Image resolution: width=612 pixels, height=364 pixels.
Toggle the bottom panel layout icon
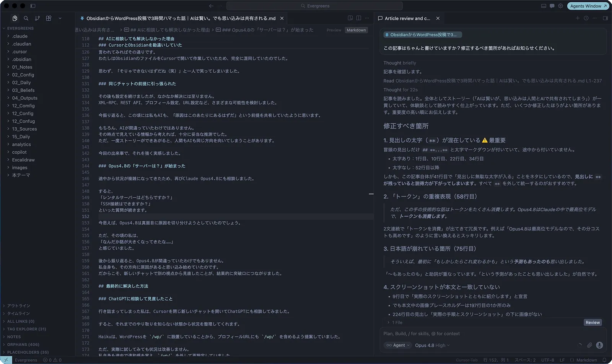tap(544, 6)
